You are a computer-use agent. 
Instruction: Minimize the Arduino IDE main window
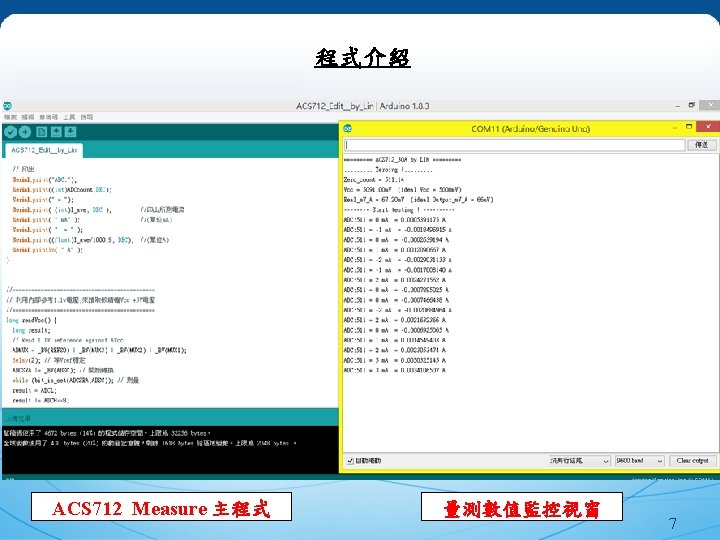tap(678, 106)
